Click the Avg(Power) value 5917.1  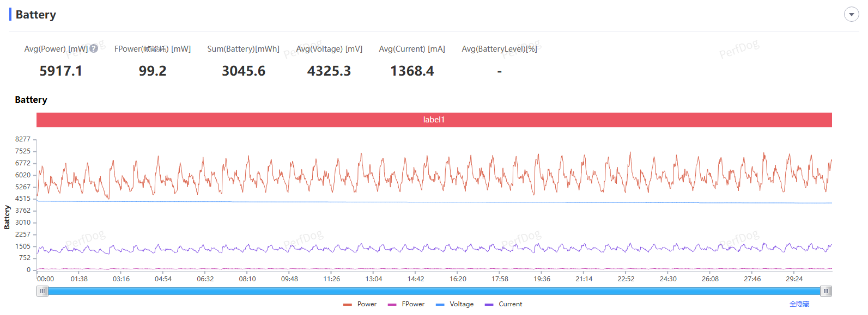pos(61,71)
